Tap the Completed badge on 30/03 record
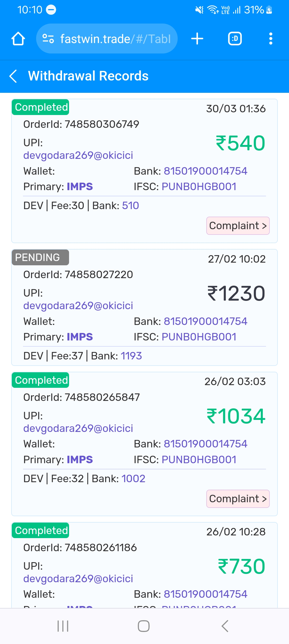 click(x=40, y=107)
